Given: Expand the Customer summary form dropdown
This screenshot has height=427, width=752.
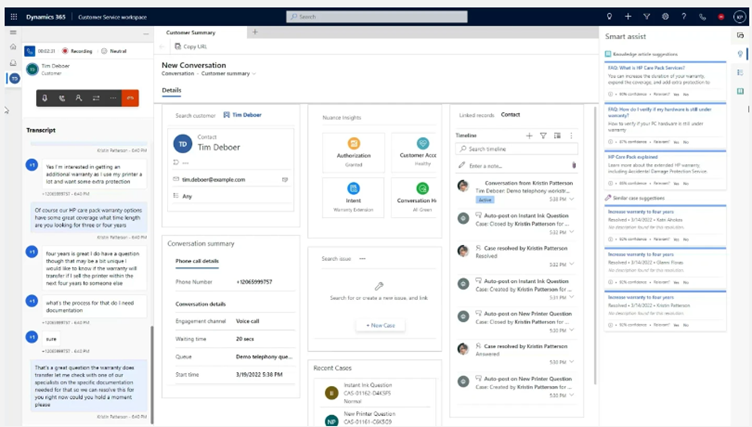Looking at the screenshot, I should coord(255,74).
